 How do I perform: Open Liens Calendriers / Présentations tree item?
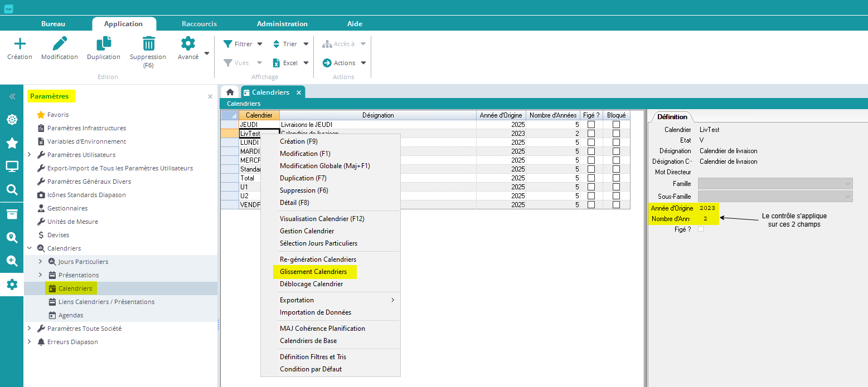coord(106,302)
